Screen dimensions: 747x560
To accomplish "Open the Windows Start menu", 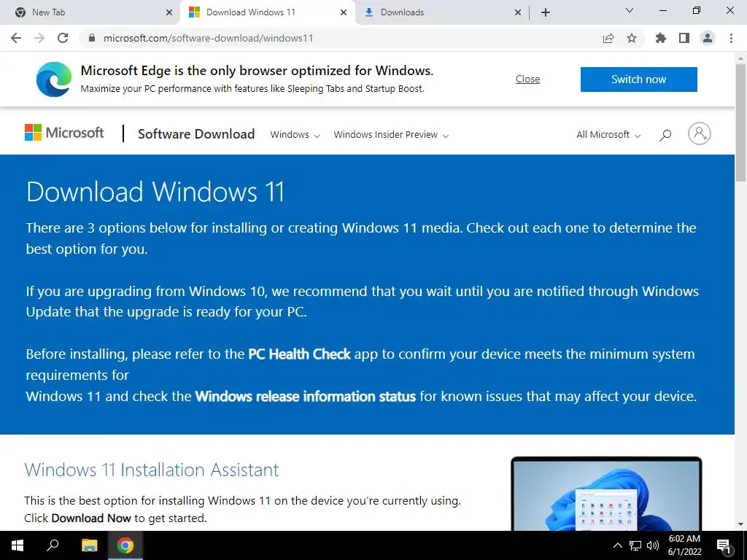I will pos(18,545).
